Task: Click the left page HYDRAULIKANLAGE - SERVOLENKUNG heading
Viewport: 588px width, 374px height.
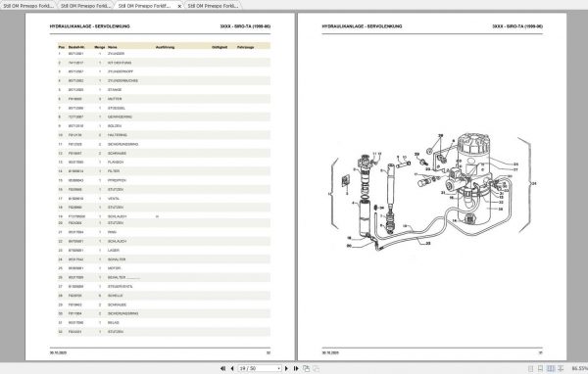Action: click(x=89, y=26)
